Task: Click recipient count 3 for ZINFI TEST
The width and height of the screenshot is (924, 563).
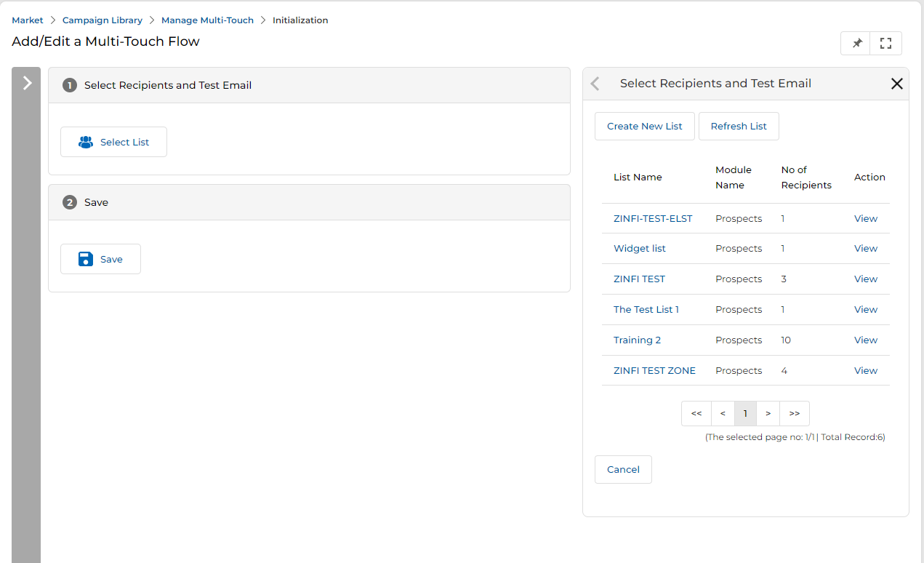Action: 784,279
